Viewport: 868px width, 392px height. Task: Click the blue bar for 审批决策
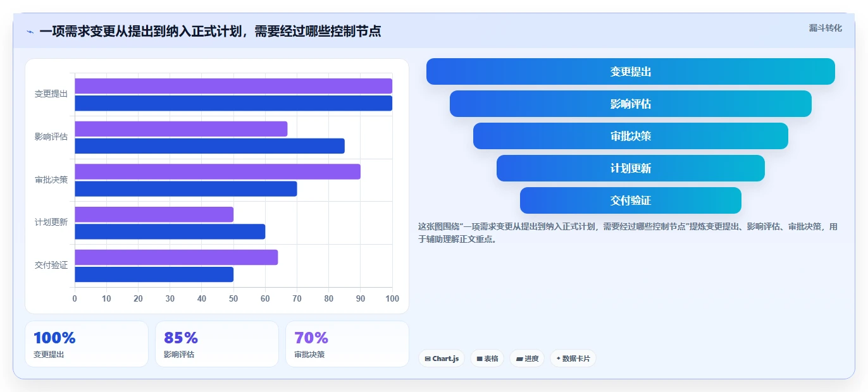click(186, 188)
